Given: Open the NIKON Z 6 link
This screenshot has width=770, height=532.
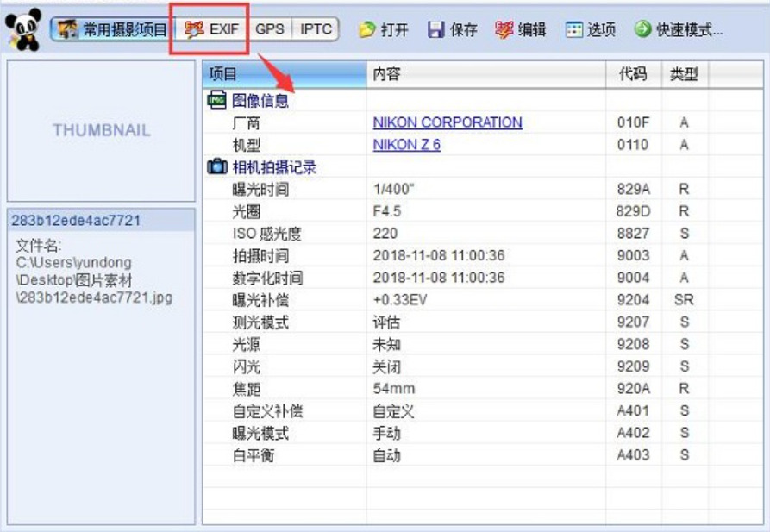Looking at the screenshot, I should (407, 144).
